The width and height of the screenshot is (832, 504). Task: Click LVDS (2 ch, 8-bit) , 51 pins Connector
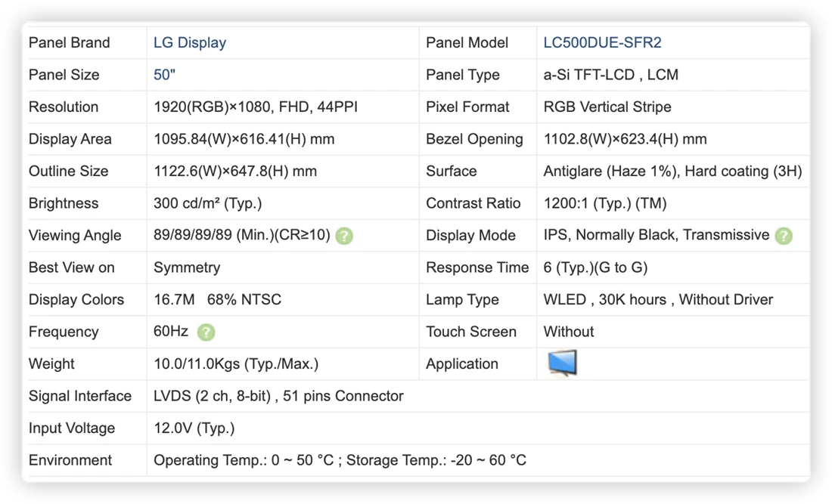click(278, 397)
